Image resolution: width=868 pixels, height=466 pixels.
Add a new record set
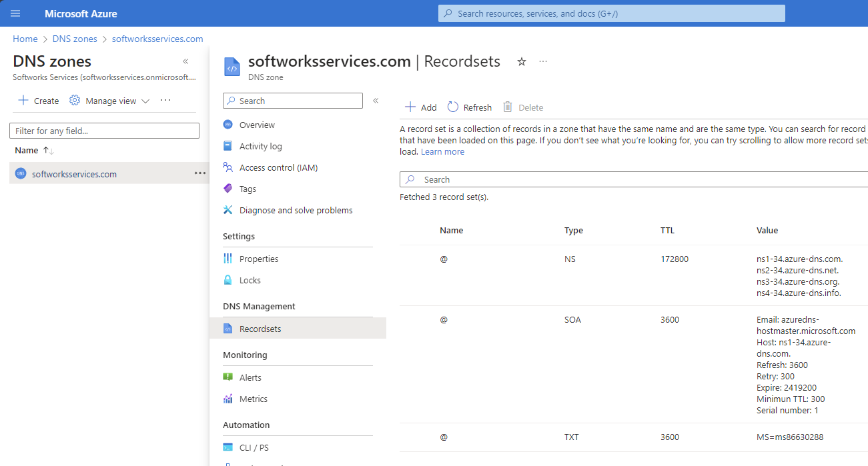tap(420, 107)
